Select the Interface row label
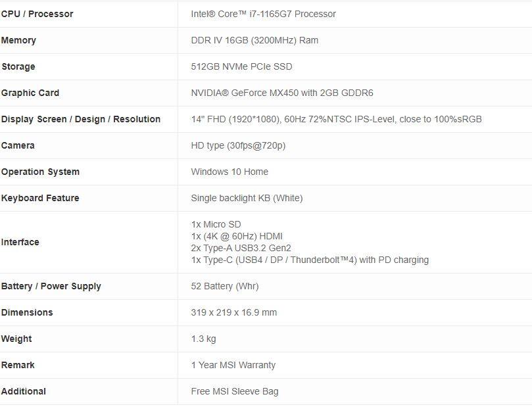532x407 pixels. click(20, 242)
